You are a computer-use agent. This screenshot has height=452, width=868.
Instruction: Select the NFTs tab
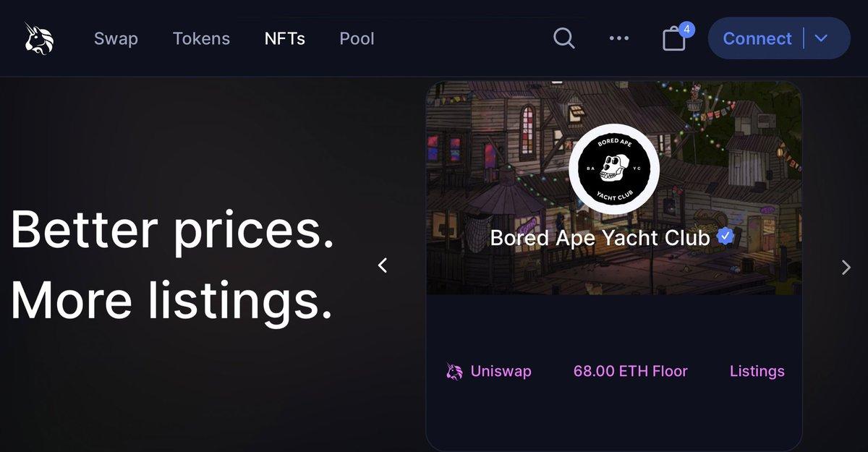(285, 38)
